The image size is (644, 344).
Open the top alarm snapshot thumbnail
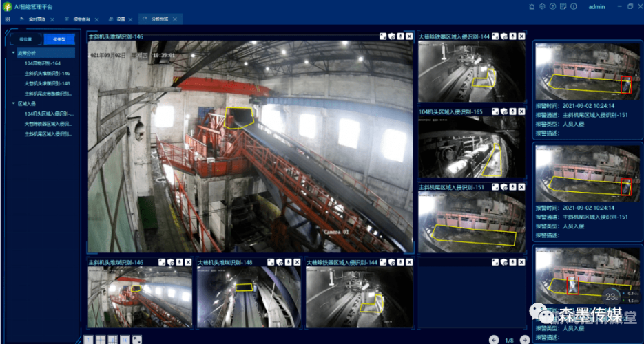click(x=588, y=72)
